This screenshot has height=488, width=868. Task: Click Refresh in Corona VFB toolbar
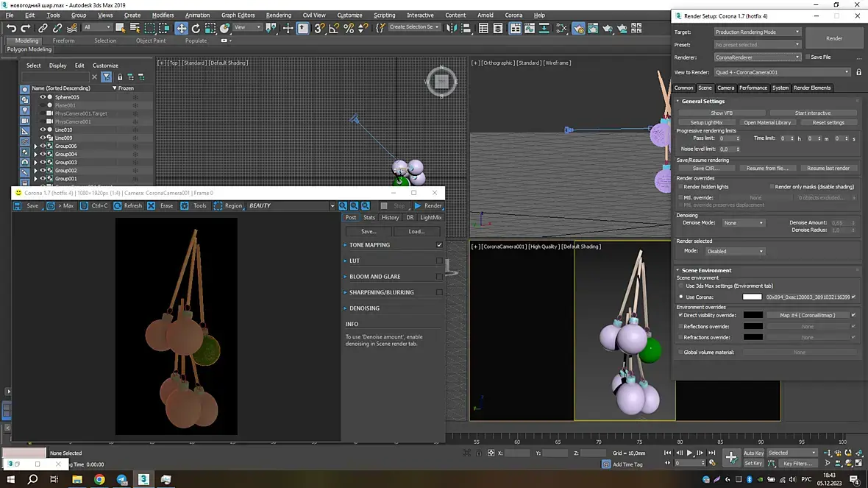(127, 206)
